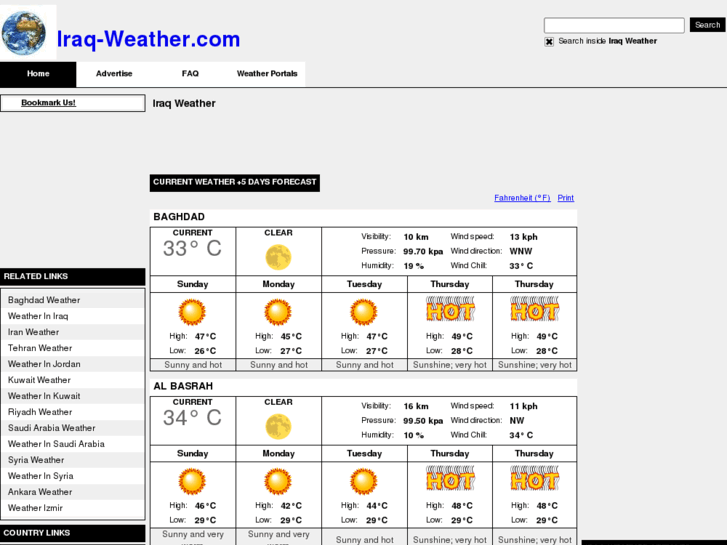The image size is (727, 545).
Task: Open the Advertise tab
Action: coord(114,74)
